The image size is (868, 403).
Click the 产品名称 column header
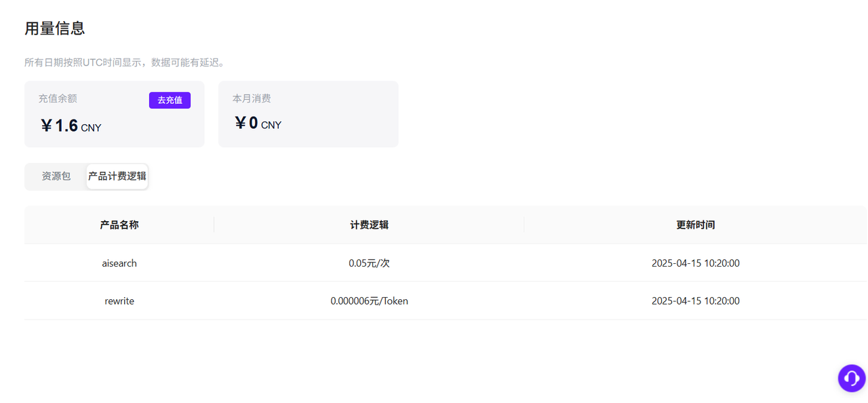[x=119, y=225]
